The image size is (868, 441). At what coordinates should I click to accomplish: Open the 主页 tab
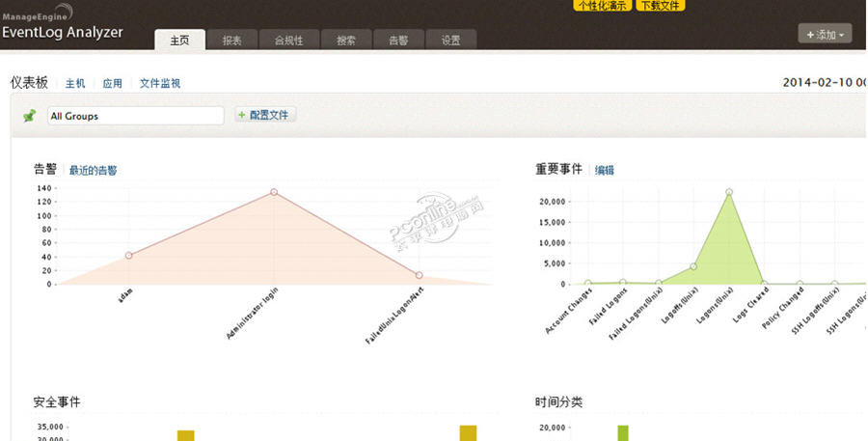coord(180,41)
